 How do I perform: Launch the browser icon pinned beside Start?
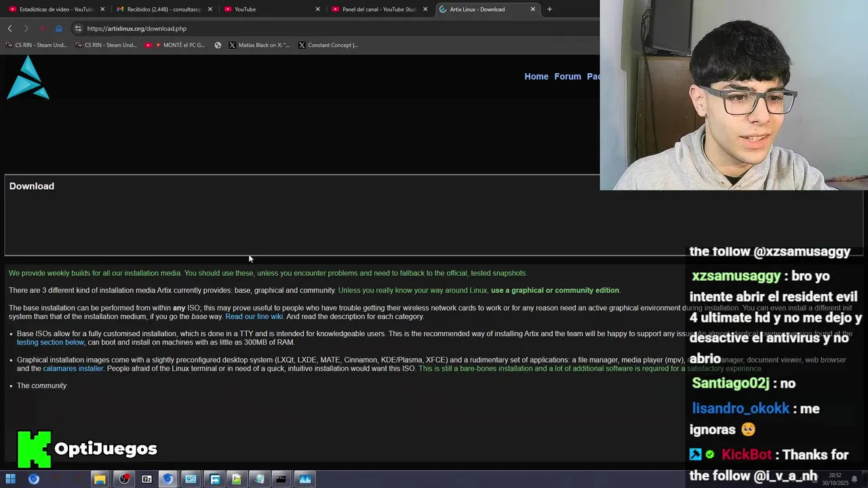(x=34, y=479)
